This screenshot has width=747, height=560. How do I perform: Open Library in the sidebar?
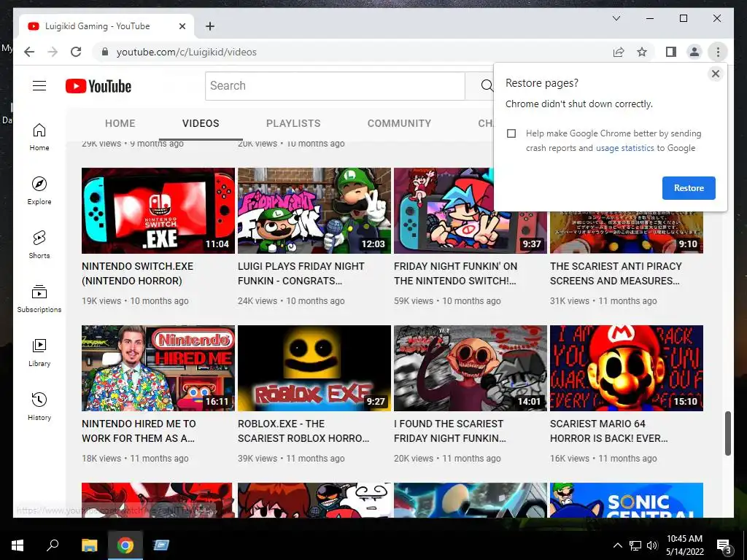[39, 352]
